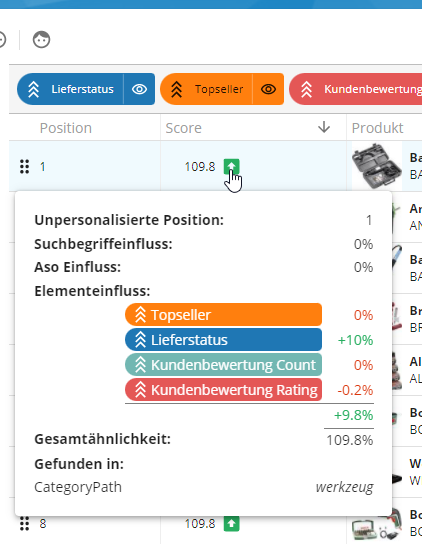Sort by Score using the down arrow
The image size is (422, 544).
(x=324, y=127)
